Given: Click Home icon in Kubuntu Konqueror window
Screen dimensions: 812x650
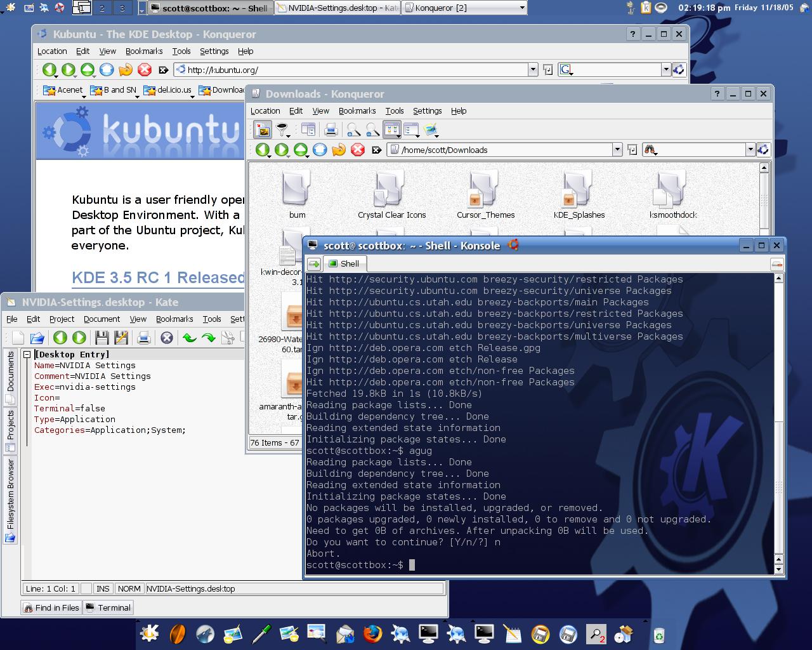Looking at the screenshot, I should click(x=107, y=70).
